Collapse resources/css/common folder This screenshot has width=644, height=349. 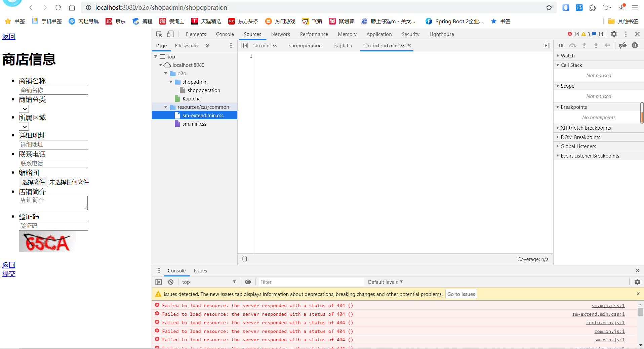[x=166, y=107]
